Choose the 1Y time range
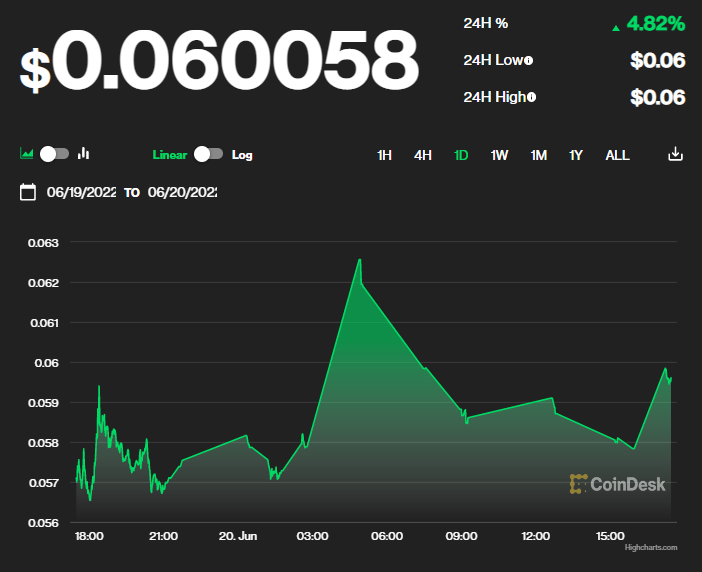The image size is (702, 572). coord(576,155)
